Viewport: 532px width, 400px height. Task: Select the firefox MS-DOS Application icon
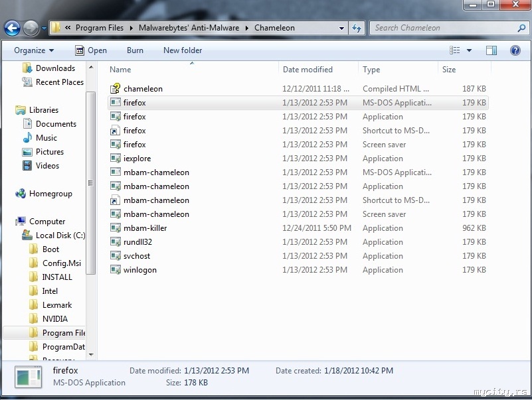pos(116,102)
